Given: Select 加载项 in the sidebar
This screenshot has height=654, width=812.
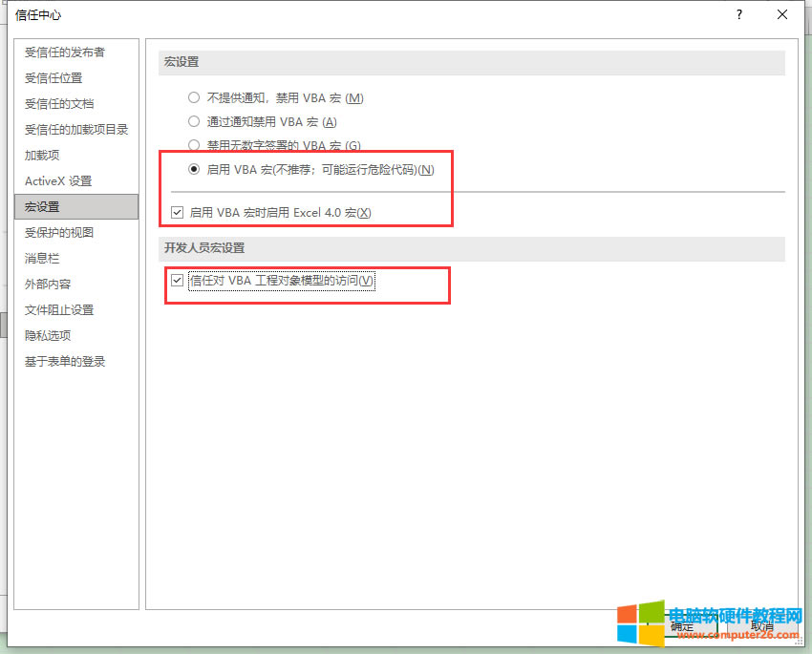Looking at the screenshot, I should click(x=42, y=156).
